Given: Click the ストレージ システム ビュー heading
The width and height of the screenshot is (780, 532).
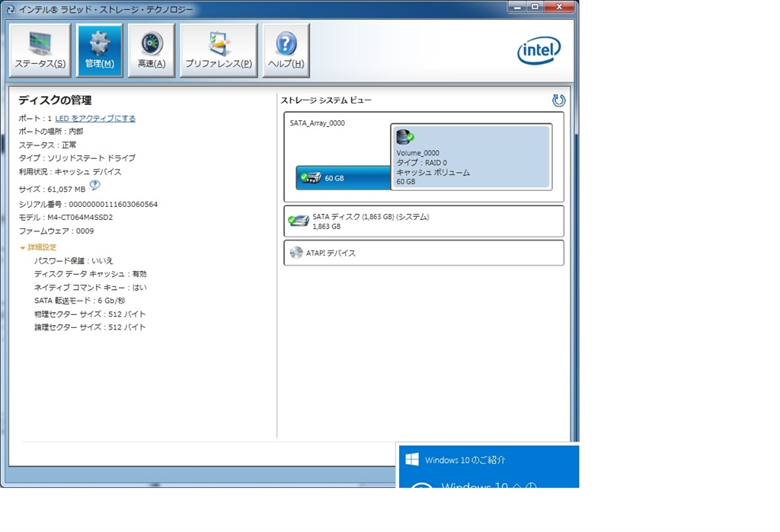Looking at the screenshot, I should 326,100.
